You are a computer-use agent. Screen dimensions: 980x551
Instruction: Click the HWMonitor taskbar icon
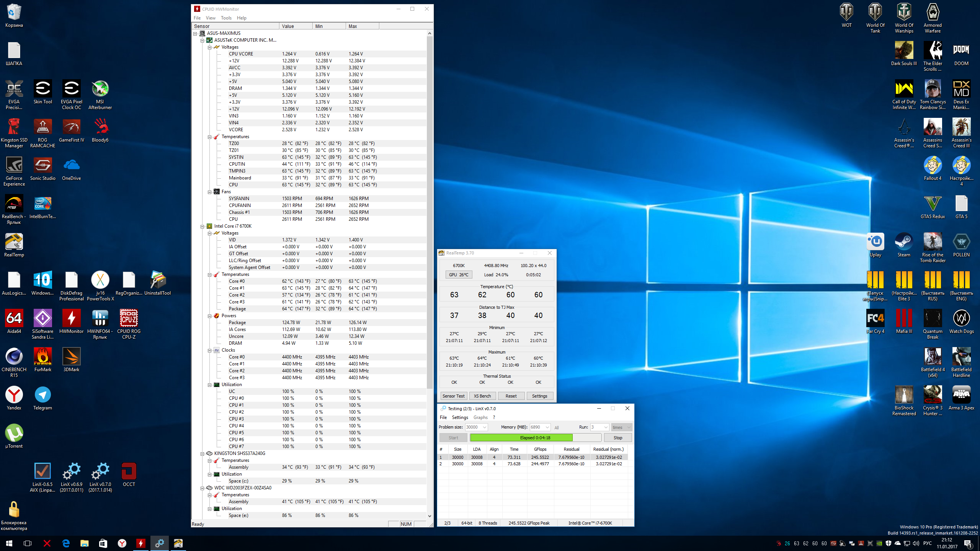point(141,543)
